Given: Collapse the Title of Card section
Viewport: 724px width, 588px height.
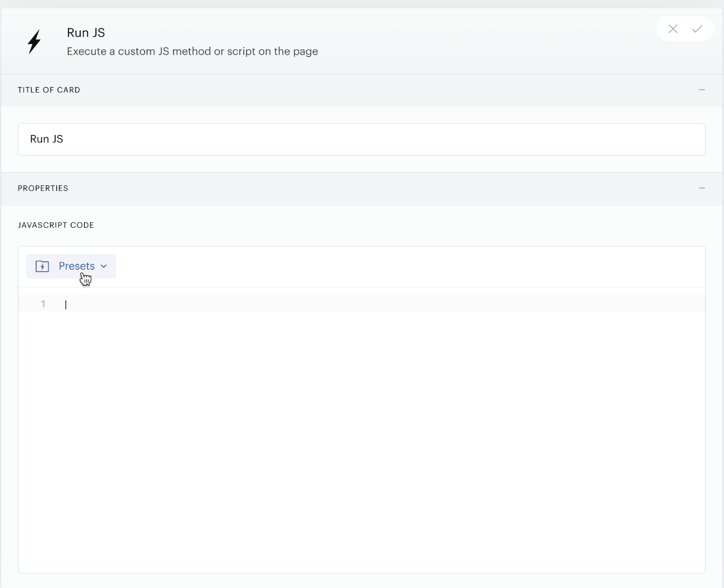Looking at the screenshot, I should pos(702,90).
